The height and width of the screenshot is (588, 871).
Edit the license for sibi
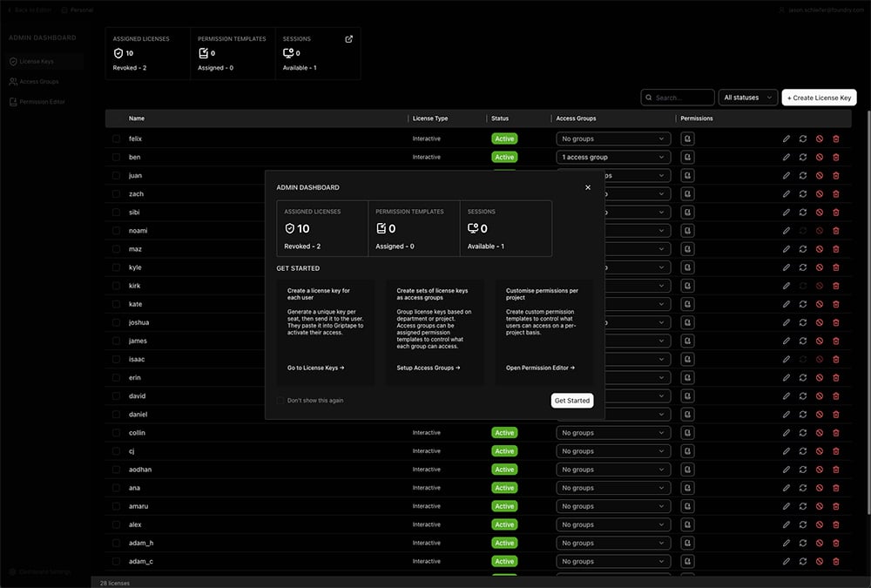[x=786, y=213]
